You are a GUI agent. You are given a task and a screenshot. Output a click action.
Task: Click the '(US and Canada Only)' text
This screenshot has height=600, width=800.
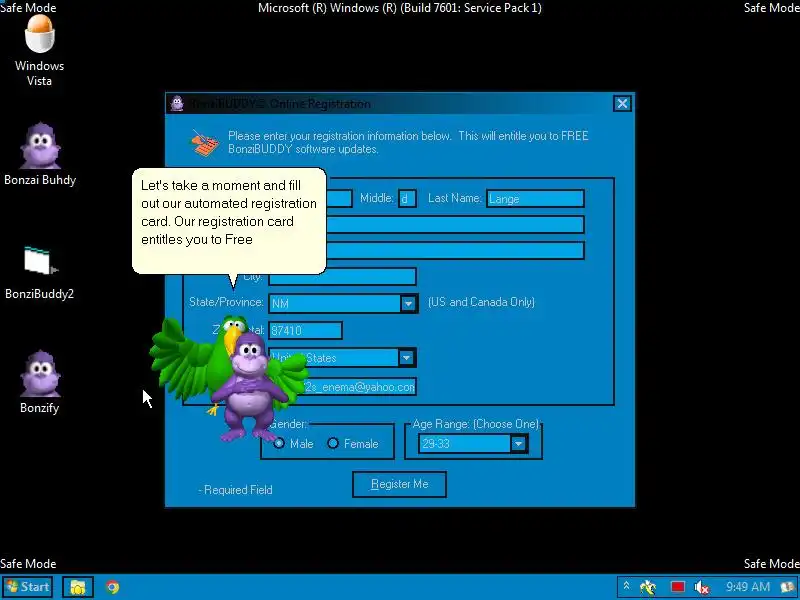[x=481, y=302]
